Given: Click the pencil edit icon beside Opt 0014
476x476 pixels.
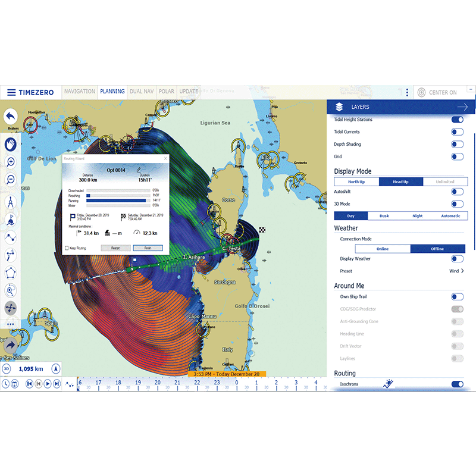Looking at the screenshot, I should pos(139,170).
